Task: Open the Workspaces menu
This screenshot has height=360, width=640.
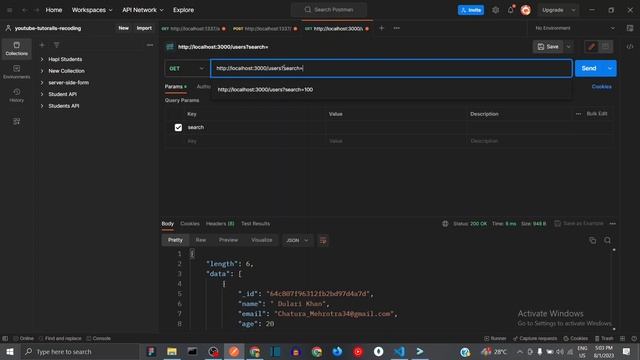Action: [92, 10]
